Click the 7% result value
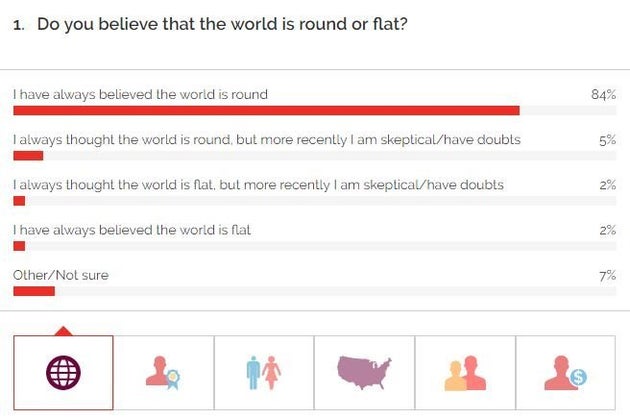 (607, 275)
